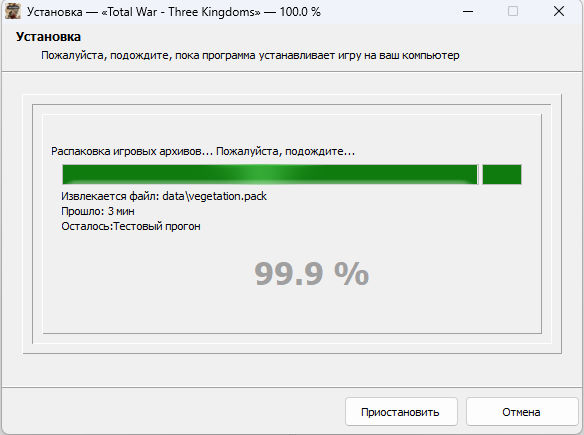
Task: Click the main green unpacking progress bar
Action: coord(270,174)
